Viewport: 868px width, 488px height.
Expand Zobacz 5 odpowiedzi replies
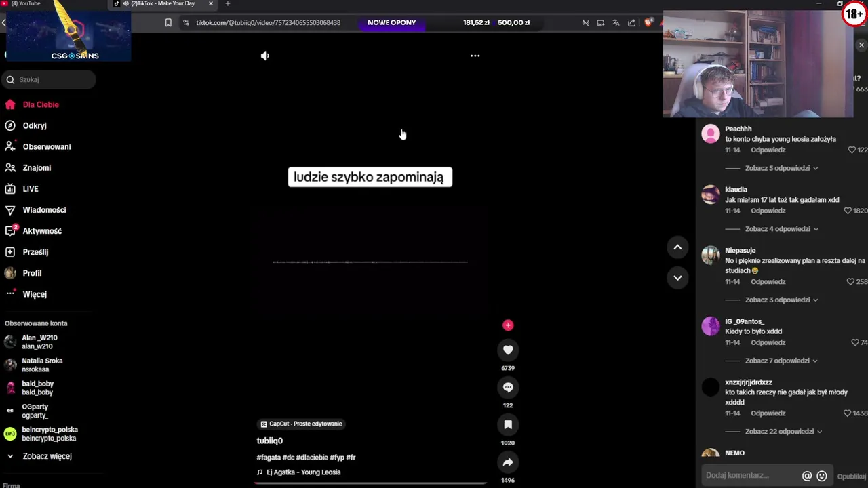click(781, 168)
